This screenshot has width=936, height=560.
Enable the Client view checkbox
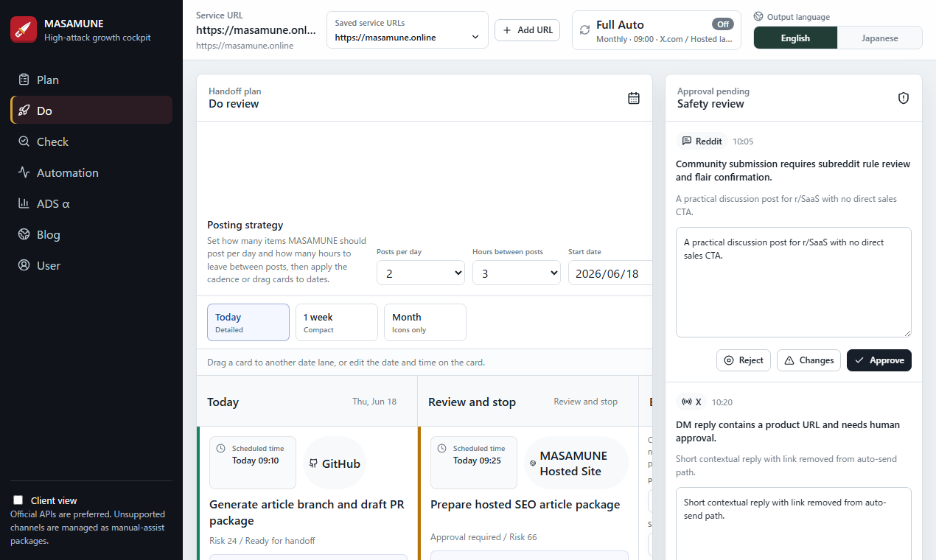[18, 500]
